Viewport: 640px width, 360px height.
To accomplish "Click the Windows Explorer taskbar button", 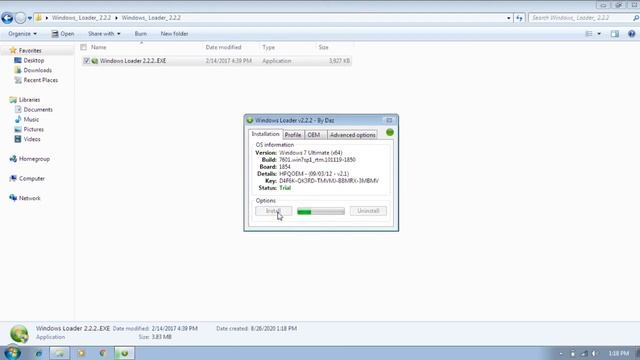I will [x=60, y=353].
